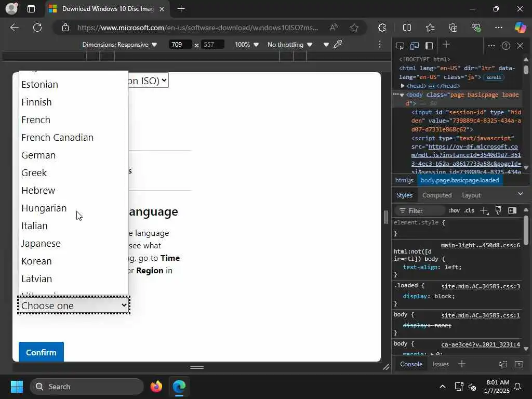Open the Extensions puzzle icon
Viewport: 532px width, 399px height.
click(x=382, y=28)
